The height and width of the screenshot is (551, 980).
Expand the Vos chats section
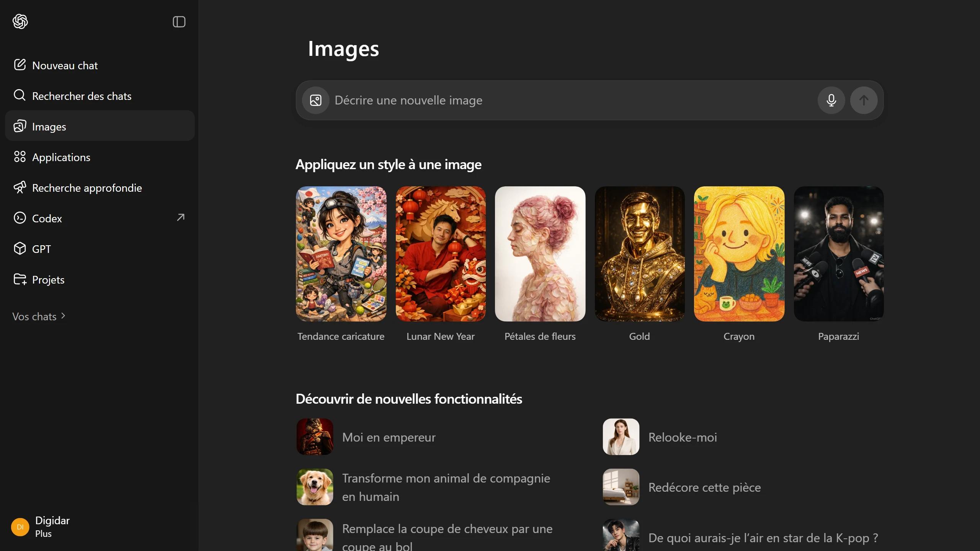39,316
